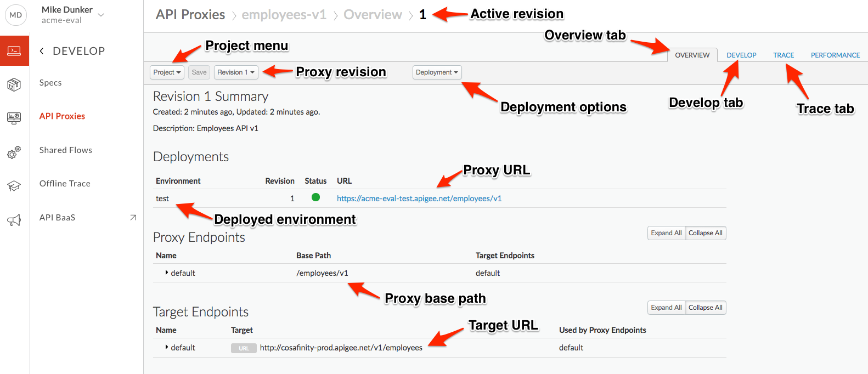Open API BaaS external link arrow
868x374 pixels.
133,218
